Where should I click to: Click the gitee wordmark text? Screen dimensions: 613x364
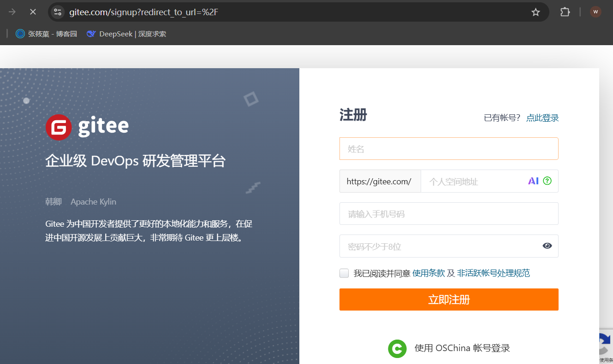click(x=103, y=126)
